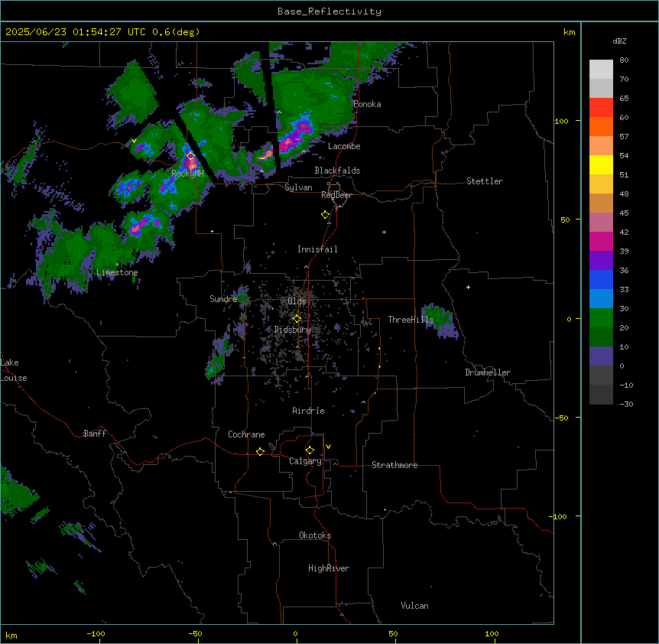Viewport: 659px width, 644px height.
Task: Click the Olds city label
Action: pos(297,301)
